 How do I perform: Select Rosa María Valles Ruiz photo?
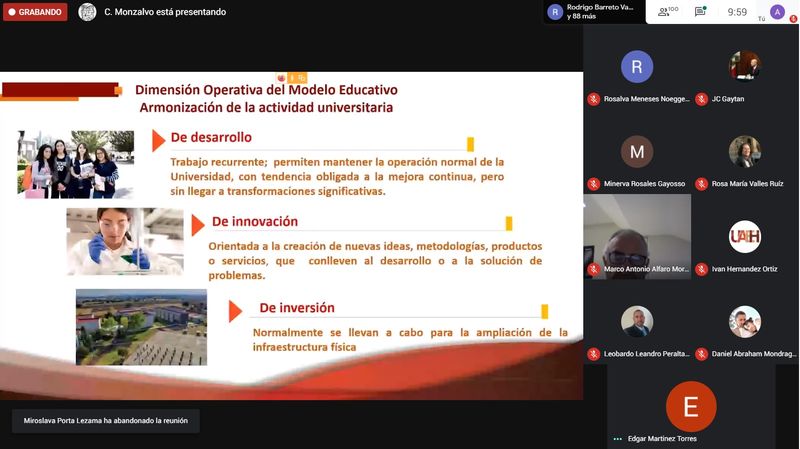[744, 152]
